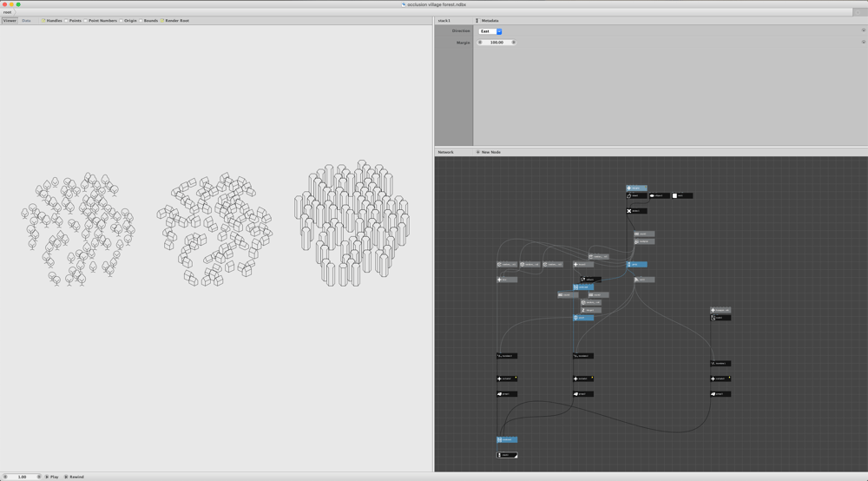Open the Direction dropdown set to East
Image resolution: width=868 pixels, height=481 pixels.
[x=490, y=31]
